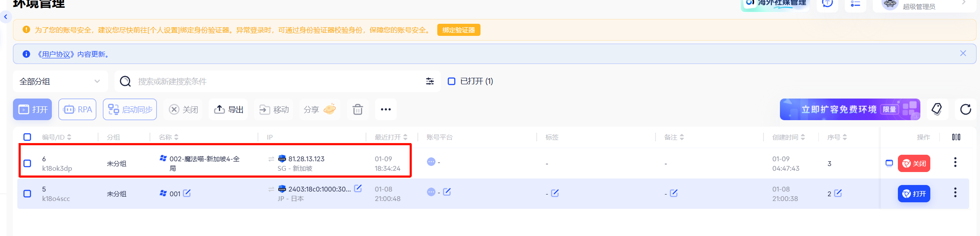Click the toolbar more actions ellipsis

coord(385,110)
